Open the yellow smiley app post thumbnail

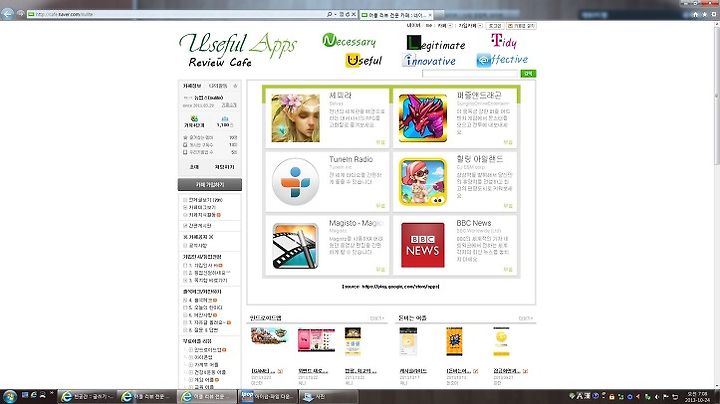point(501,341)
